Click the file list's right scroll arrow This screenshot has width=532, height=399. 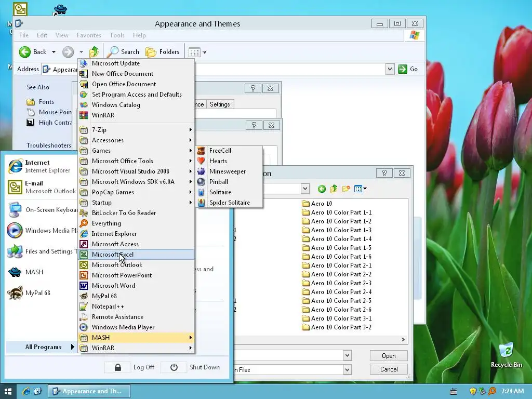(403, 339)
